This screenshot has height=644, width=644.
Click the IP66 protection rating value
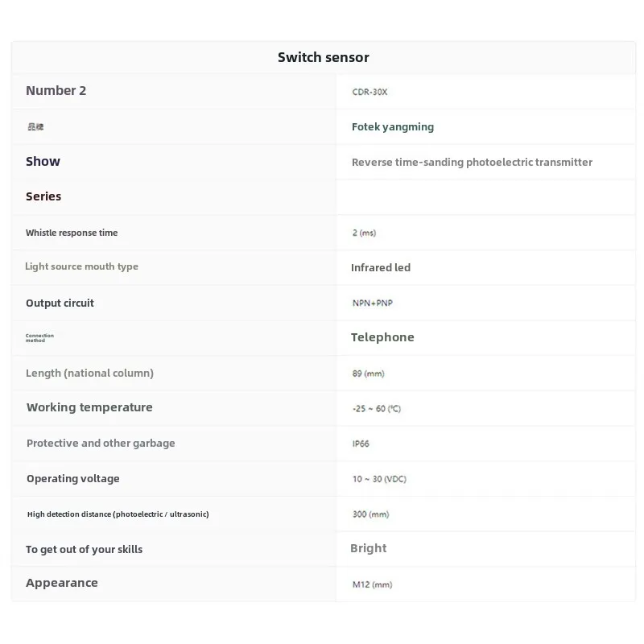361,444
